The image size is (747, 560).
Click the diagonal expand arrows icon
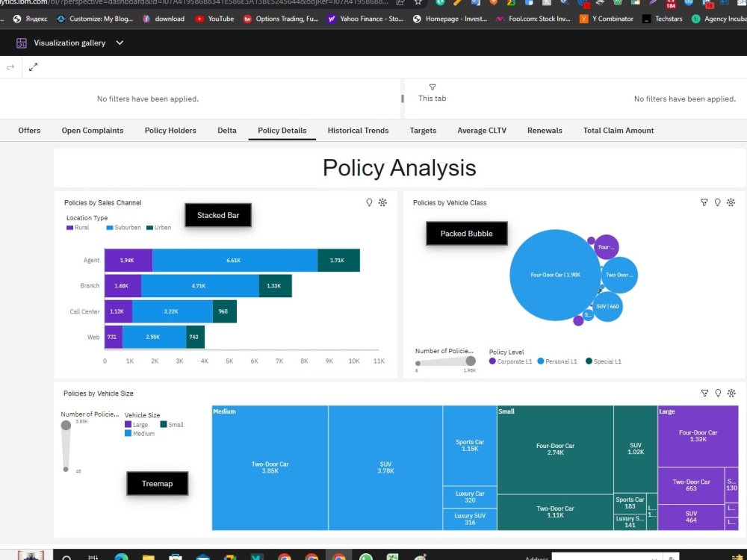tap(33, 66)
